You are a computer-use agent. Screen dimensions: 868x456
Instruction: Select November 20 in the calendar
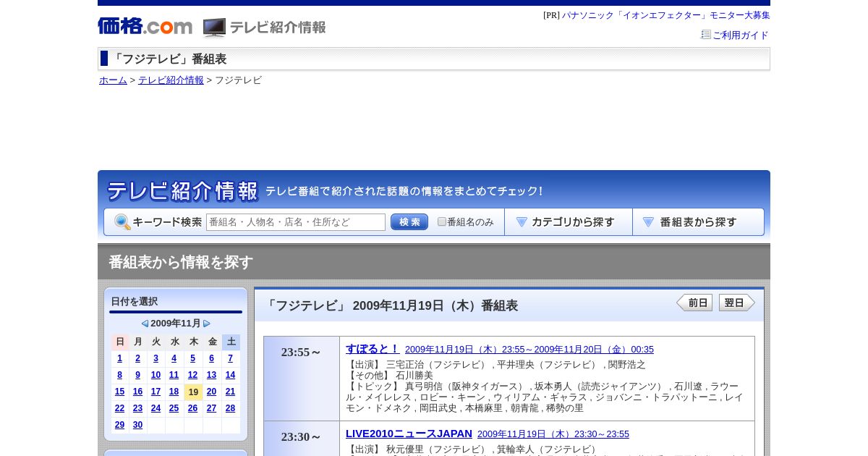click(x=211, y=392)
